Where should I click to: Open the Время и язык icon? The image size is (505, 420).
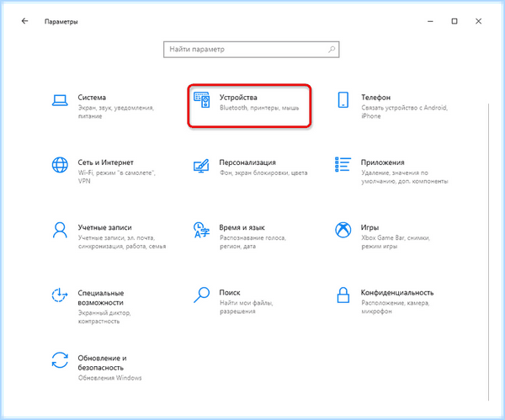[x=202, y=230]
